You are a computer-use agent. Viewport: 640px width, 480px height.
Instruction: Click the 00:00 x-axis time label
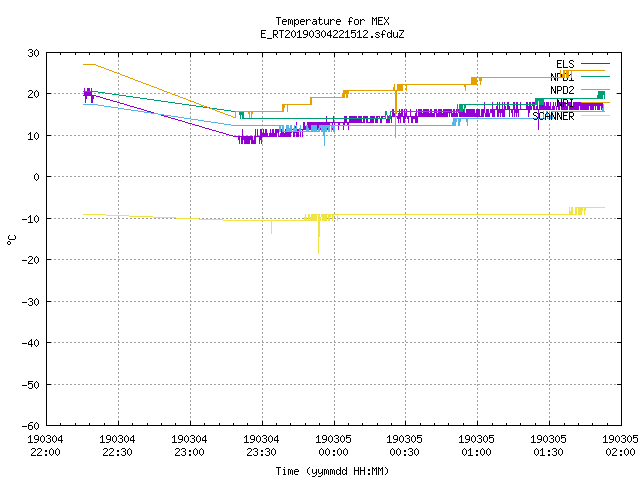pyautogui.click(x=333, y=452)
